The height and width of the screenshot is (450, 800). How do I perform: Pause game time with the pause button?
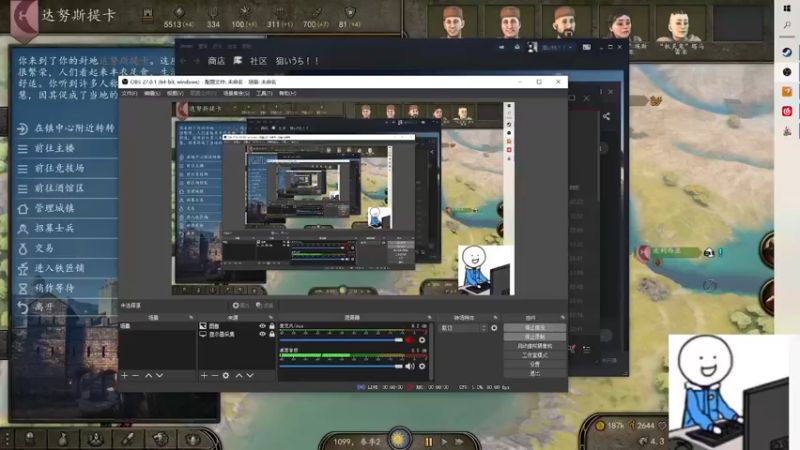click(x=429, y=442)
